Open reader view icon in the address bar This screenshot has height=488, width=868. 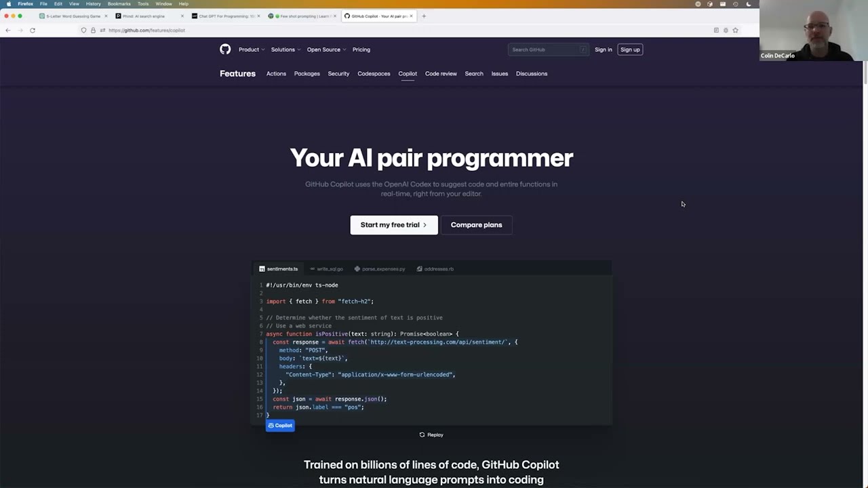[716, 30]
